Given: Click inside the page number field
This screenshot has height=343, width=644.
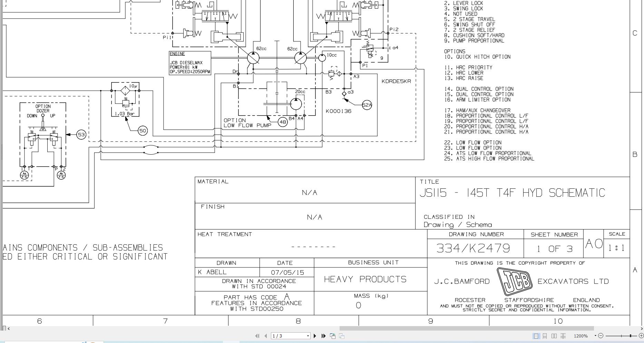Looking at the screenshot, I should pos(286,335).
